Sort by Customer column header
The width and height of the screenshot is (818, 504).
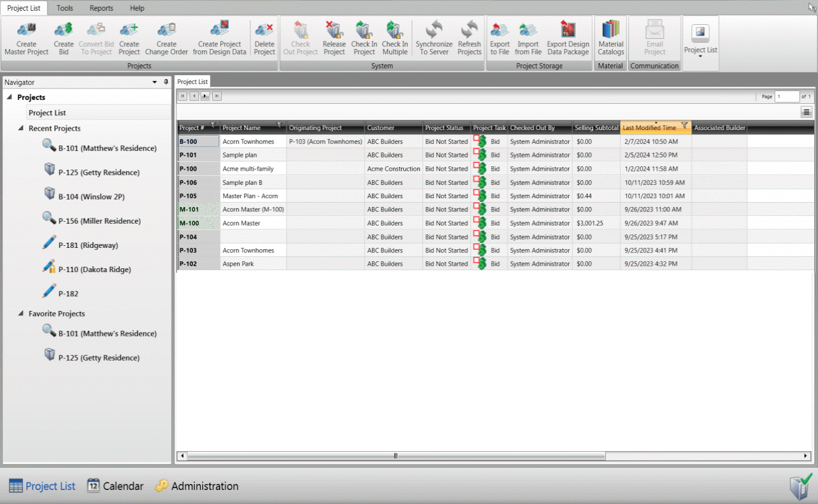[x=394, y=127]
